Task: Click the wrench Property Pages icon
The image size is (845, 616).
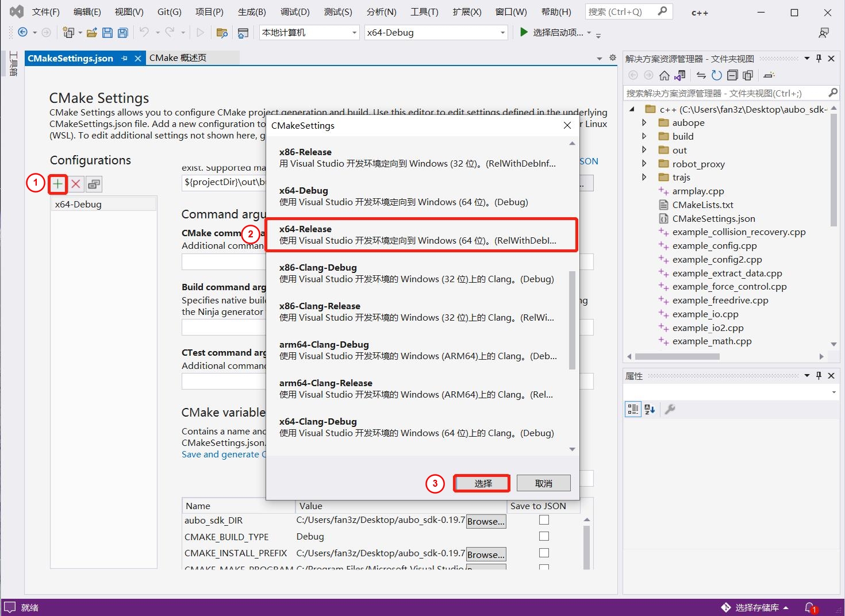Action: 670,409
